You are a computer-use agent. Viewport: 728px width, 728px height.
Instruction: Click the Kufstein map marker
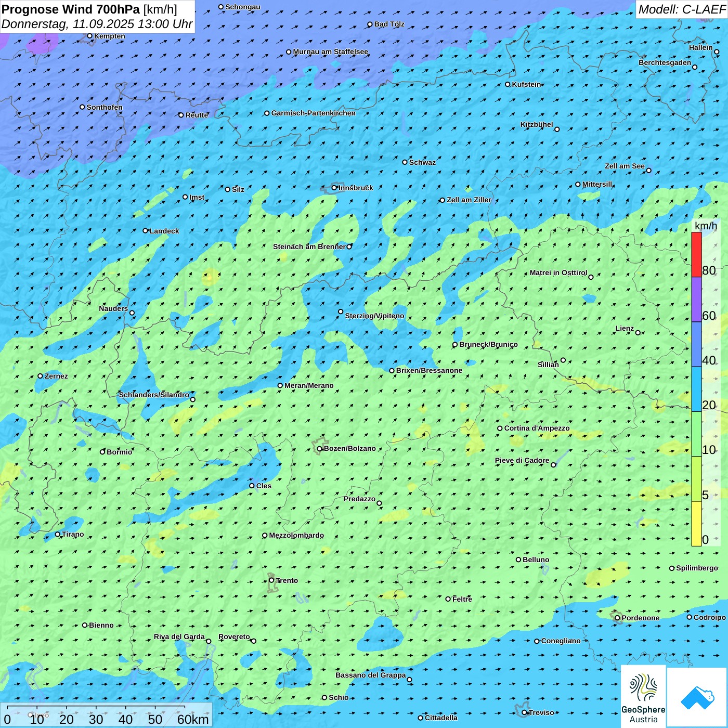point(508,84)
